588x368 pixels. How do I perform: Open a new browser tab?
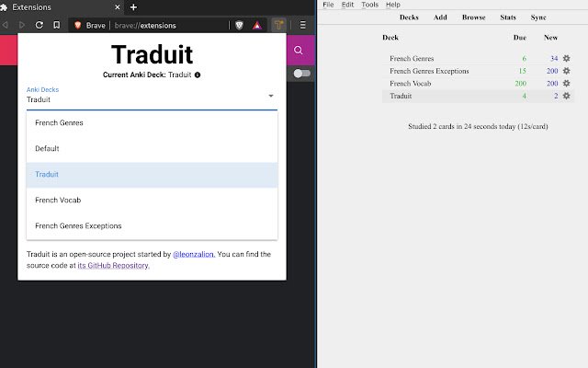pyautogui.click(x=133, y=7)
